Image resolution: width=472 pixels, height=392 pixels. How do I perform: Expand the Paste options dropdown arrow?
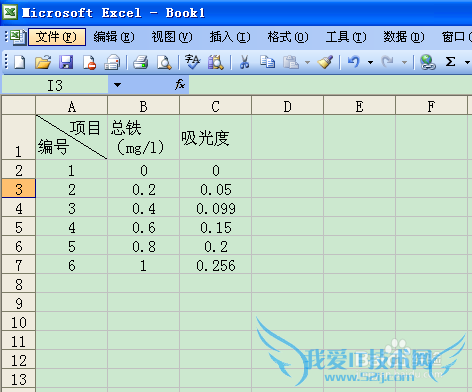click(x=307, y=62)
